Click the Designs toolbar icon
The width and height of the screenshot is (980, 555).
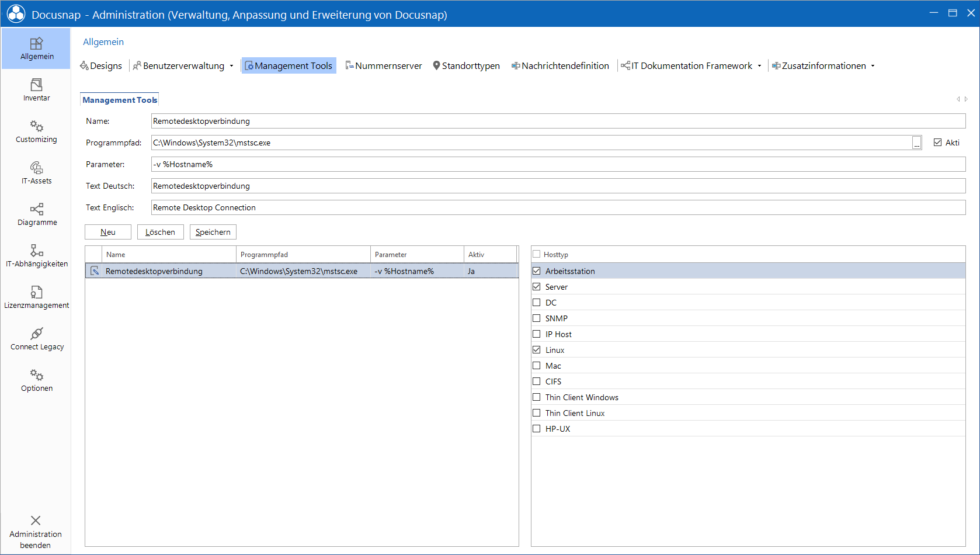(x=84, y=65)
